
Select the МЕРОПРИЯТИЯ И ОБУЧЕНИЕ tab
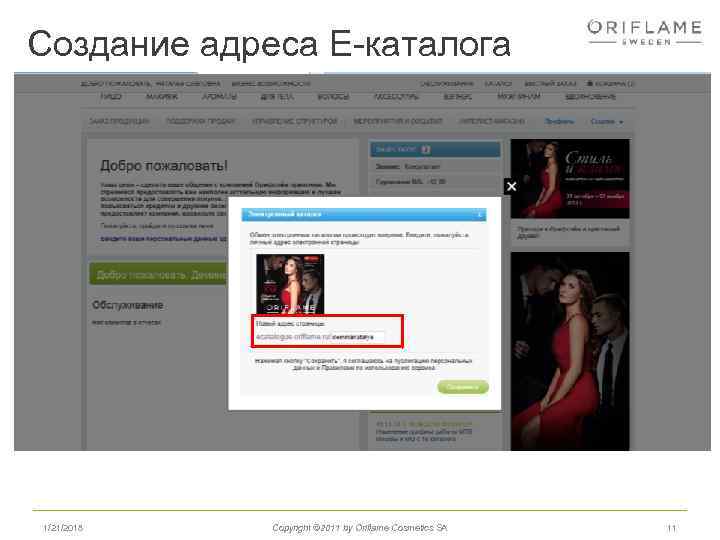point(398,121)
